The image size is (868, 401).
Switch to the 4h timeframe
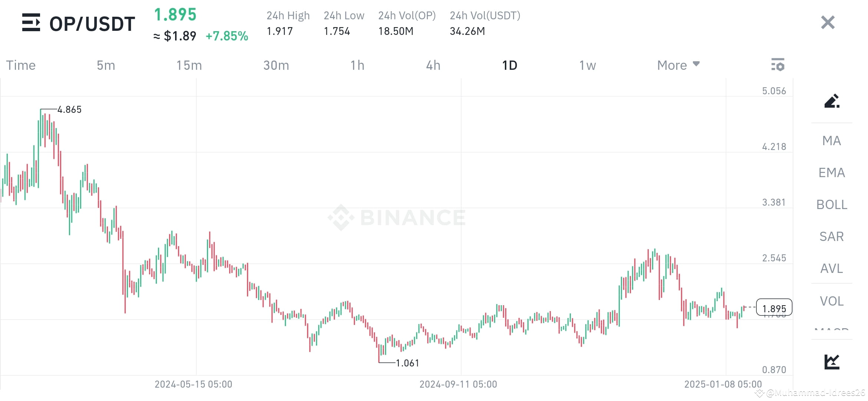[x=433, y=65]
